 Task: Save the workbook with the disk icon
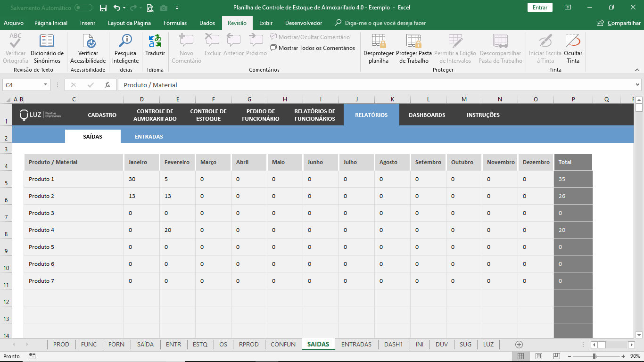click(103, 8)
